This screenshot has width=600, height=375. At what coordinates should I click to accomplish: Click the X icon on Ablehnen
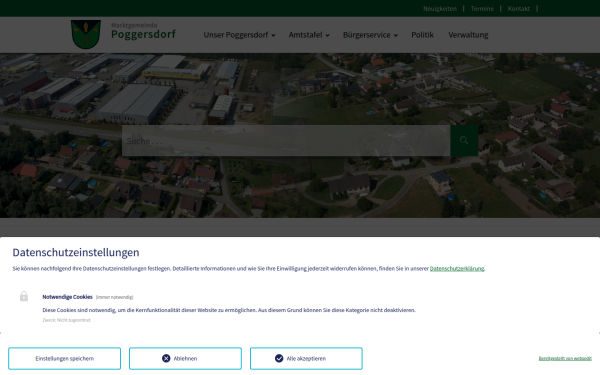coord(166,359)
